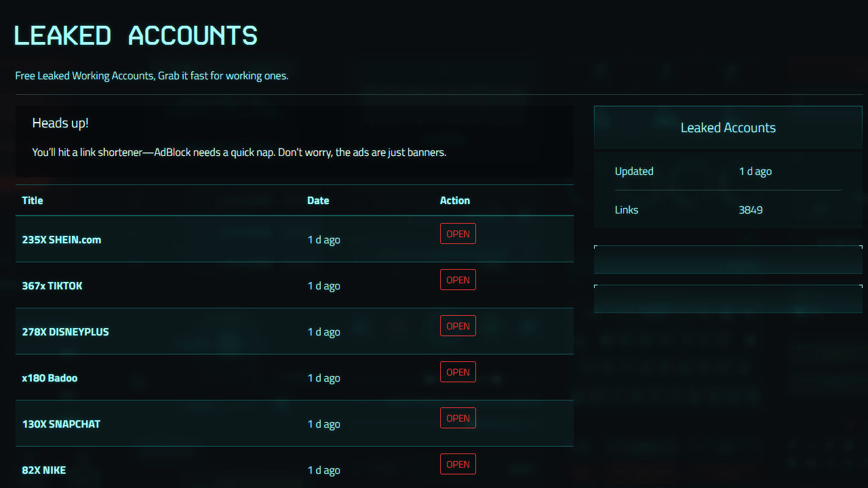This screenshot has width=868, height=488.
Task: Click the Title column header
Action: (33, 200)
